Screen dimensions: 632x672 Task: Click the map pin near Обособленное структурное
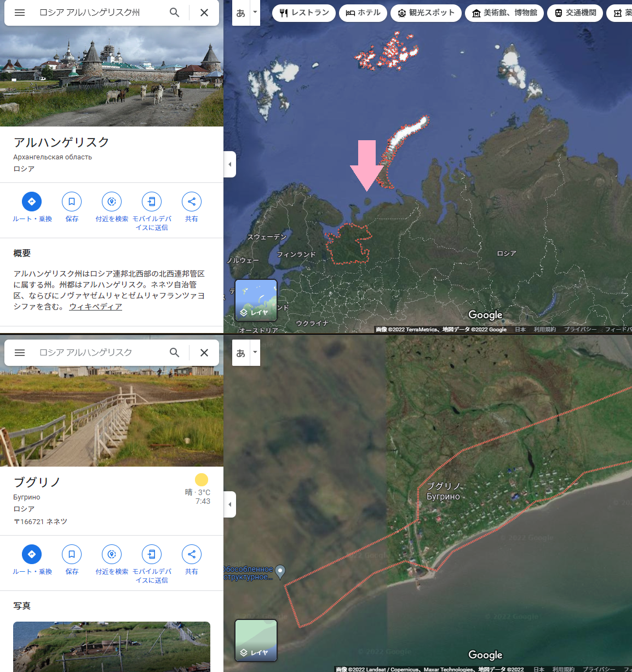click(280, 572)
